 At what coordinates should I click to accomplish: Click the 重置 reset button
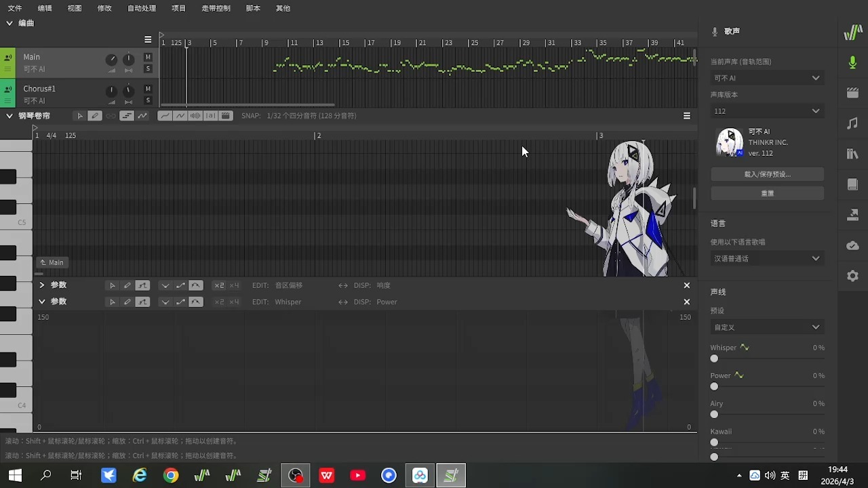pos(767,193)
